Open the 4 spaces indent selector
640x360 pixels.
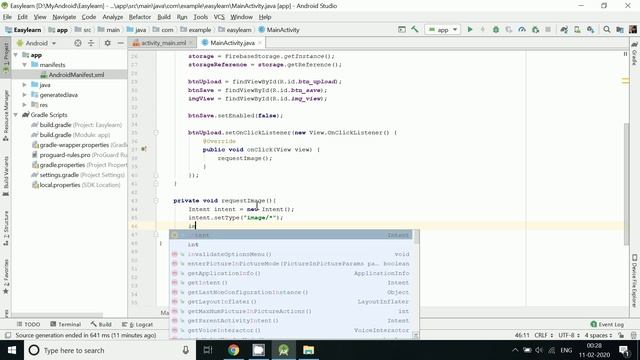[x=598, y=335]
